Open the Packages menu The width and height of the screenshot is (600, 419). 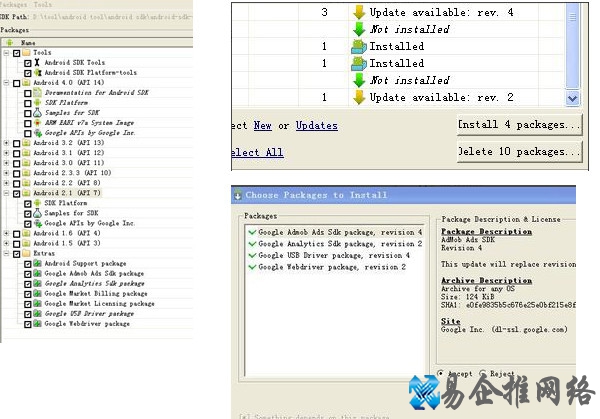coord(14,4)
